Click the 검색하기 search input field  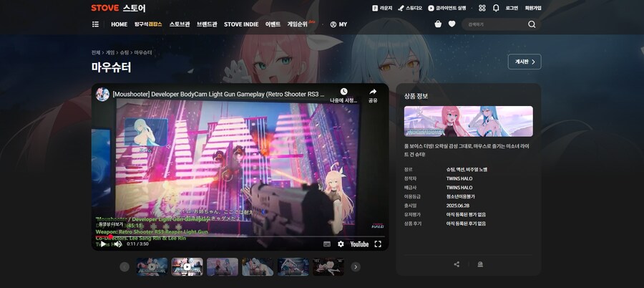pos(495,24)
